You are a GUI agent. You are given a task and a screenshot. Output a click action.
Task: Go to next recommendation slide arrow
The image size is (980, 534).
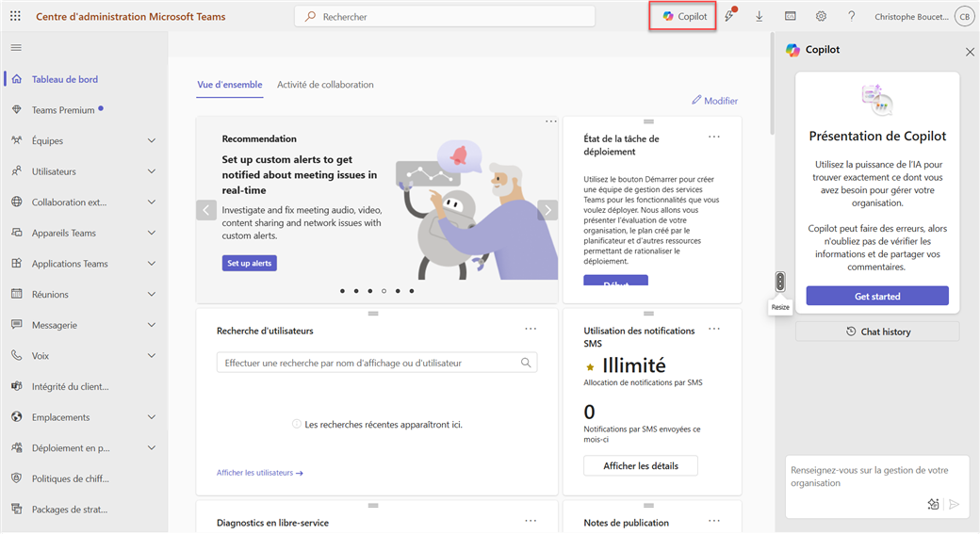coord(547,210)
